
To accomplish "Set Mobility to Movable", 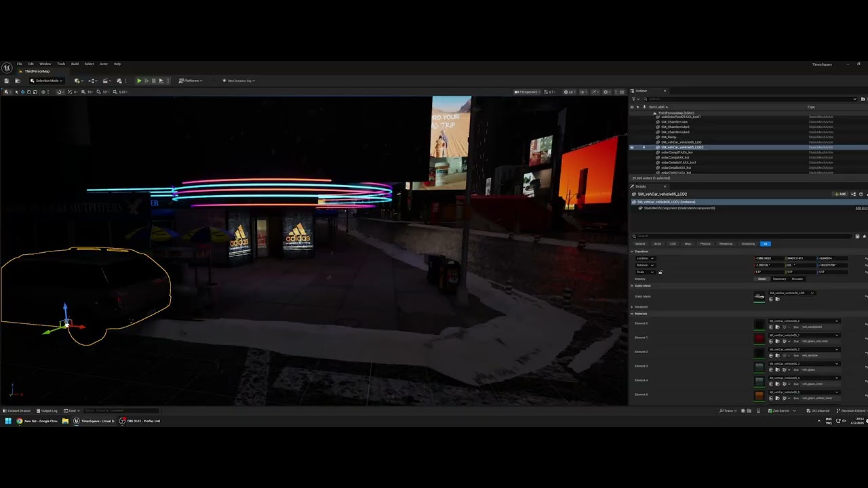I will (797, 279).
